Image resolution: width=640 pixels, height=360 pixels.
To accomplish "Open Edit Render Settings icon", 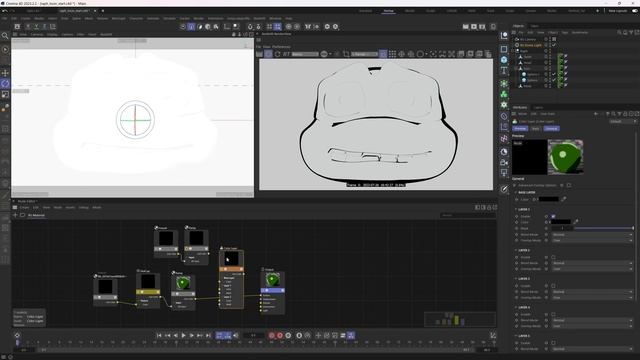I will (482, 27).
